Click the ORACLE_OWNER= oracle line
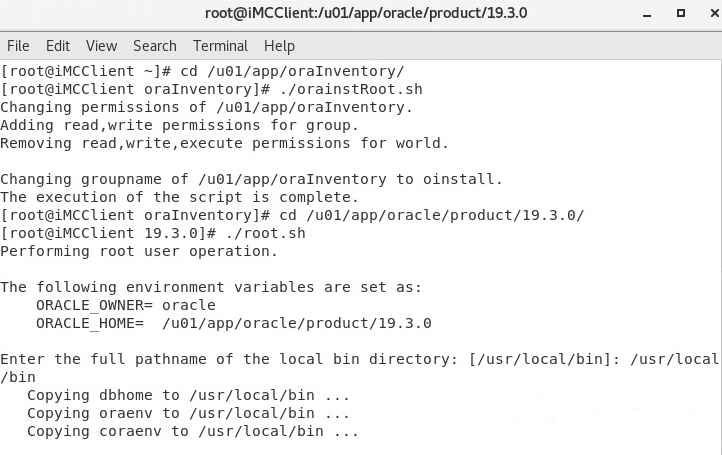The width and height of the screenshot is (722, 455). tap(126, 305)
